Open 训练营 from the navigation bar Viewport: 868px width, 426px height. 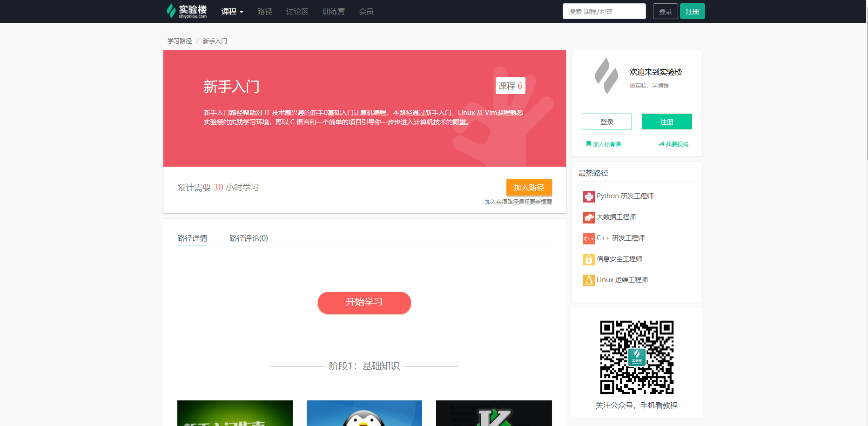[333, 11]
